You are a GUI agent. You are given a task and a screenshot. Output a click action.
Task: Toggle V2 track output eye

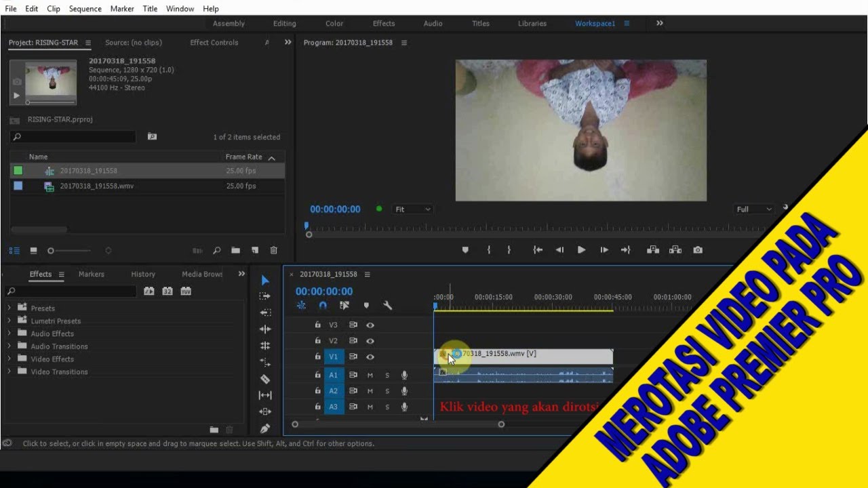(x=370, y=341)
